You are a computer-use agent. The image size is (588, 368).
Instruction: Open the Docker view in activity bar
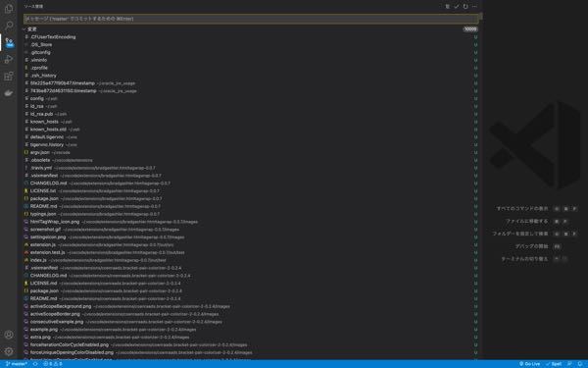tap(9, 93)
